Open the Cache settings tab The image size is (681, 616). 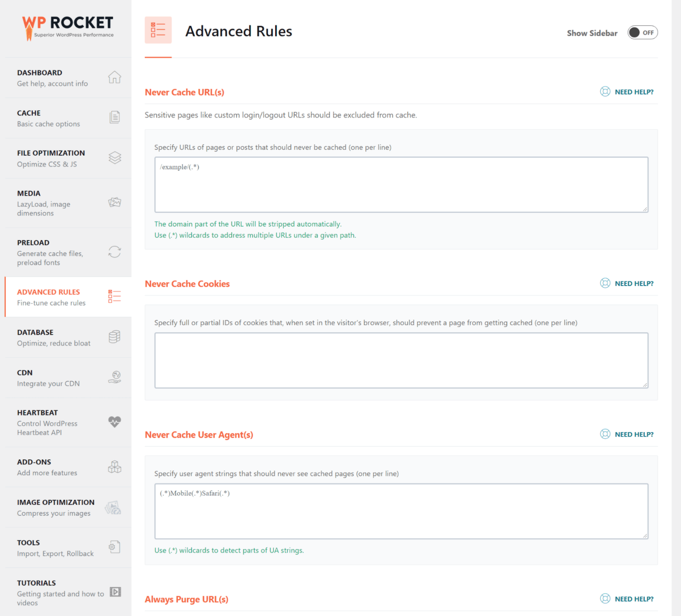[68, 118]
